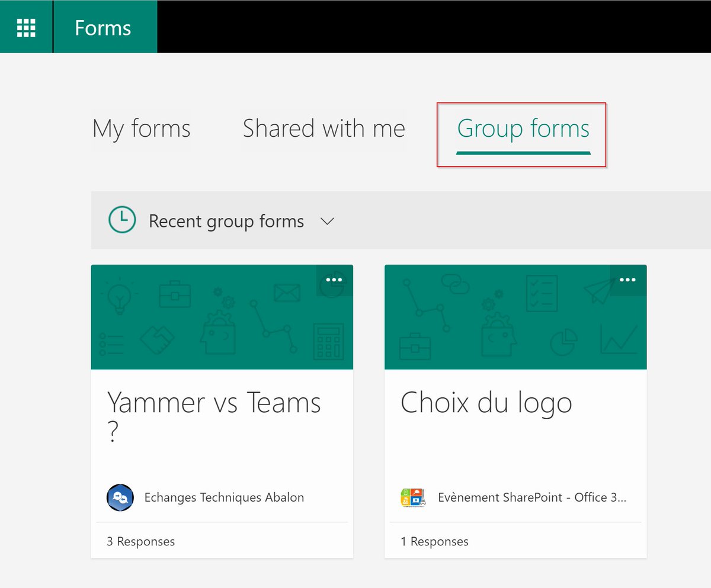The width and height of the screenshot is (711, 588).
Task: Click the 1 Responses count
Action: tap(434, 541)
